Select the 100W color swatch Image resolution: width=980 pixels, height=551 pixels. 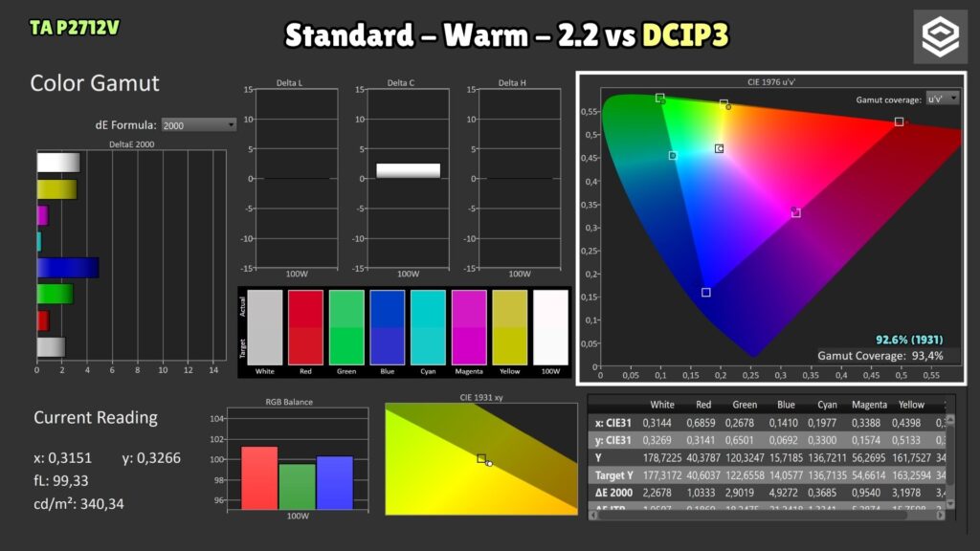[x=550, y=327]
